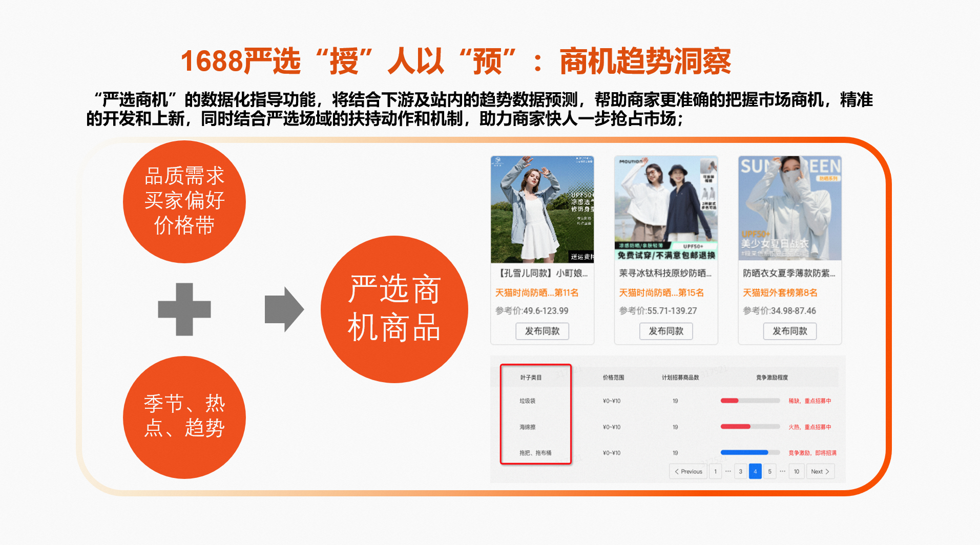The image size is (980, 545).
Task: Open the 天猫时尚防晒 第11名 ranking link
Action: click(x=536, y=292)
